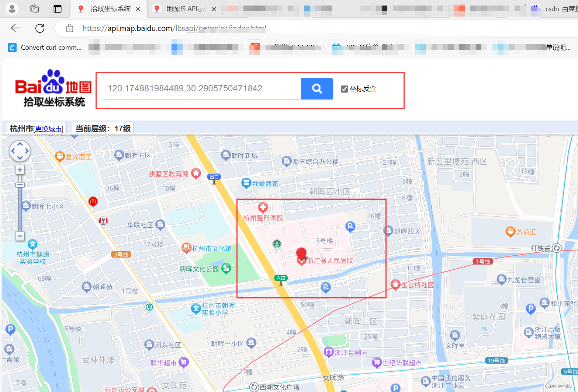Pan map up with the compass arrow

(x=20, y=143)
